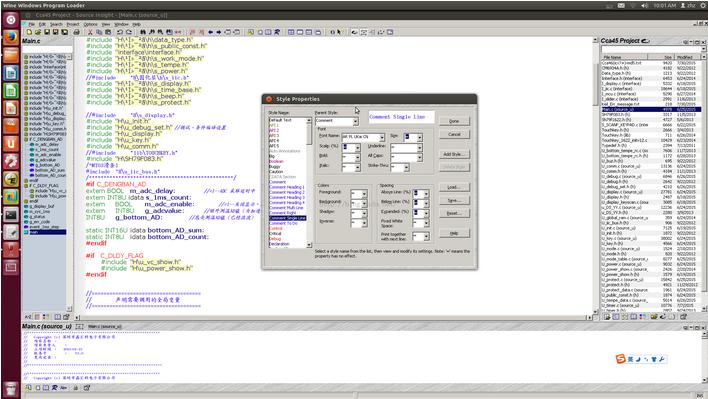Open the Search menu

[56, 24]
